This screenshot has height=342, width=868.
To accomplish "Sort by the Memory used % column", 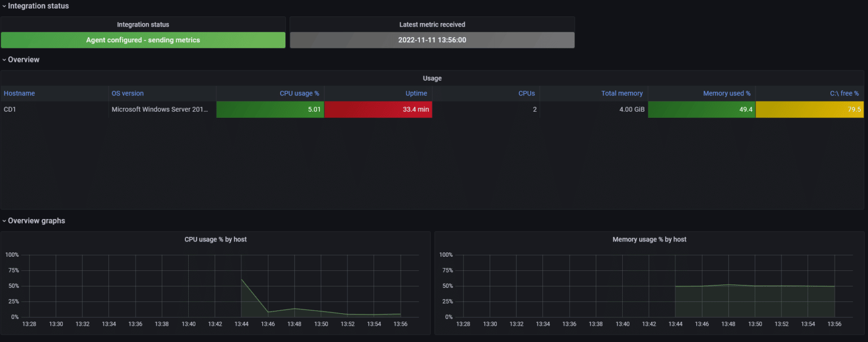I will coord(727,93).
